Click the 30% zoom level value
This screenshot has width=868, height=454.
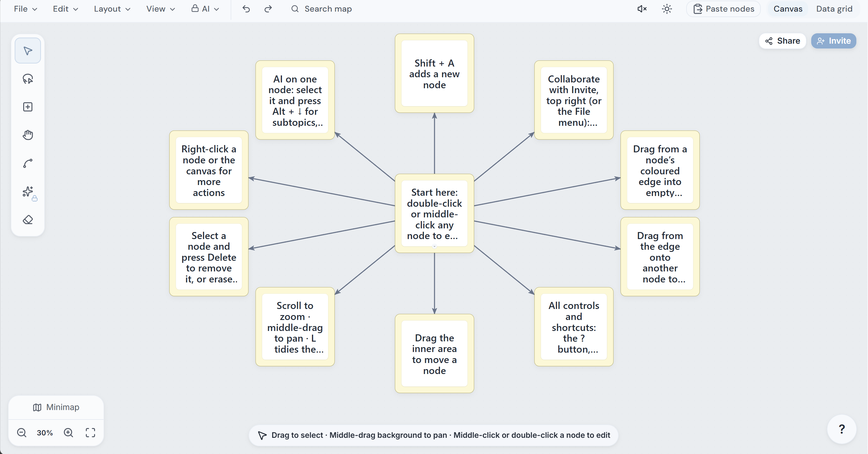coord(45,433)
